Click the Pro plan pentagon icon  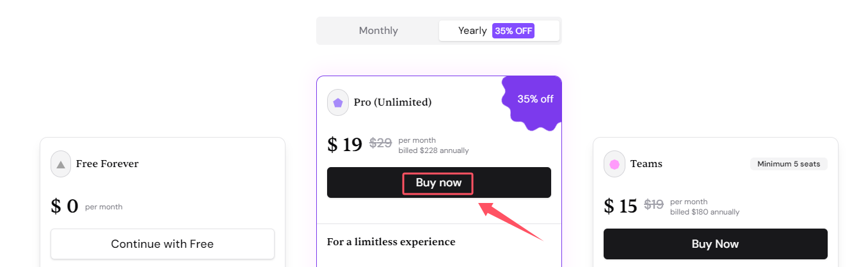coord(338,102)
